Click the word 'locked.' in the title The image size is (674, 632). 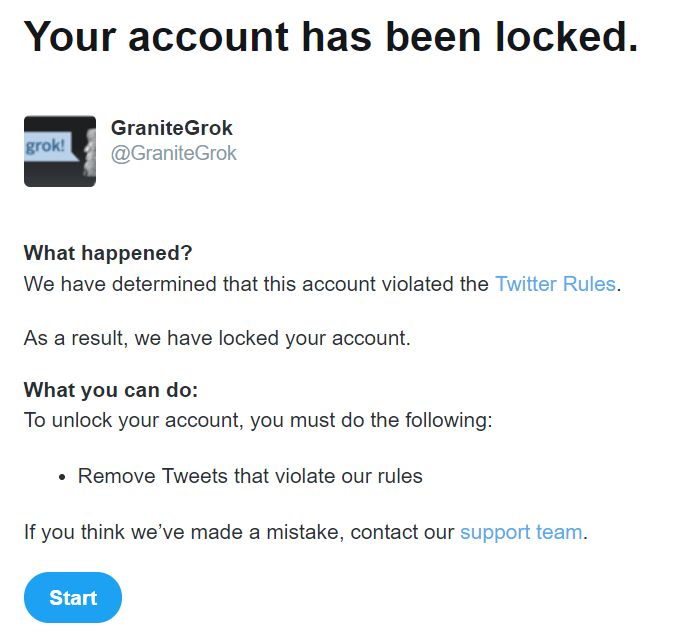(x=564, y=37)
